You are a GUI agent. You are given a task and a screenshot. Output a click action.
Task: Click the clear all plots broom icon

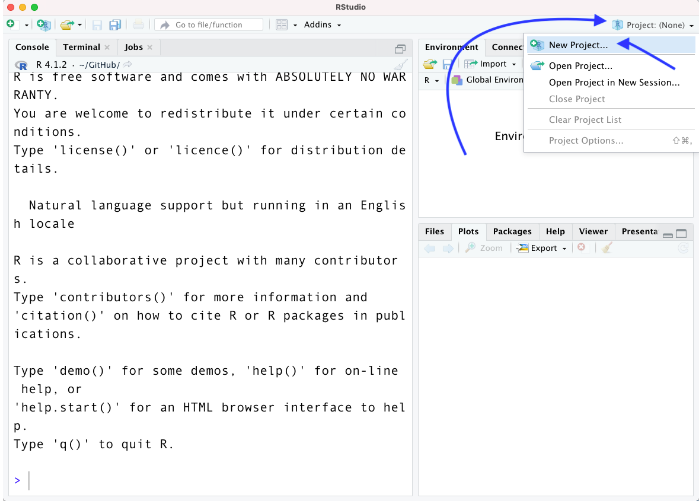click(x=607, y=248)
